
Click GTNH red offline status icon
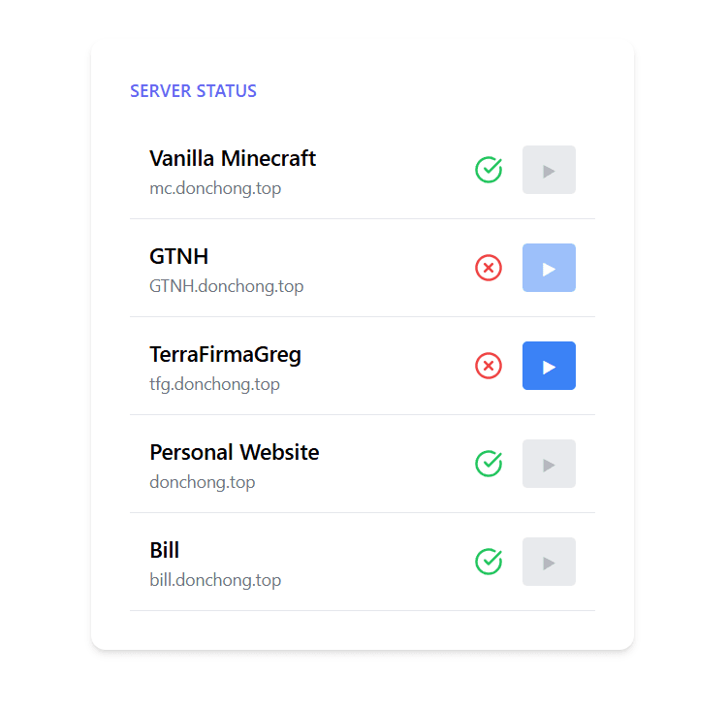point(489,268)
